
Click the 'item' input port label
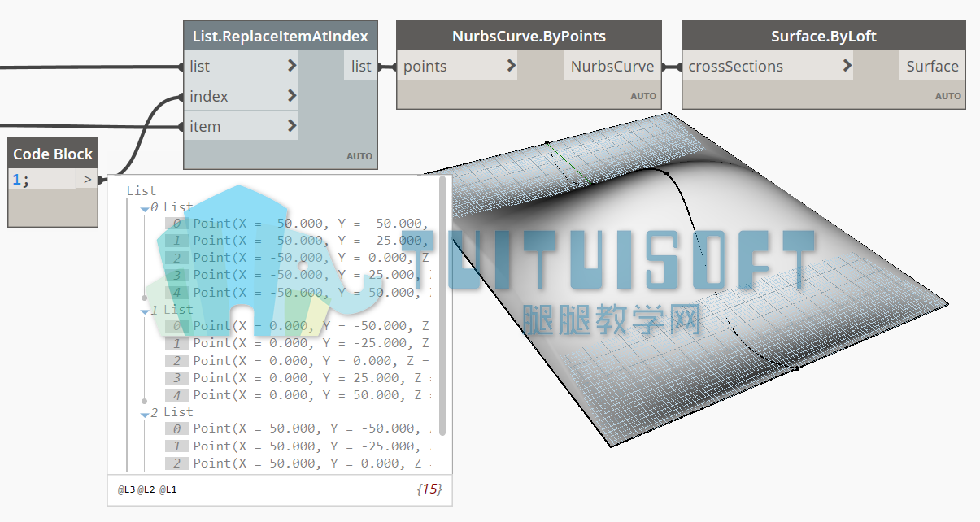click(205, 126)
